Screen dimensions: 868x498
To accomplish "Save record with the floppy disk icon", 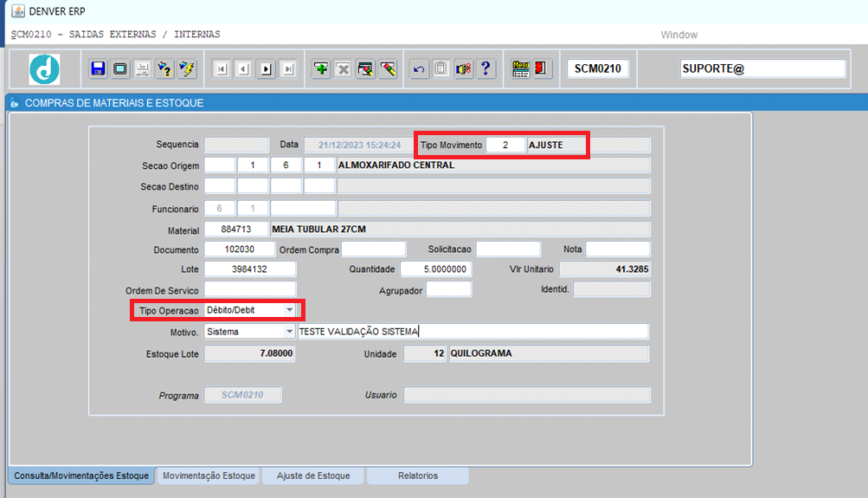I will click(x=98, y=68).
